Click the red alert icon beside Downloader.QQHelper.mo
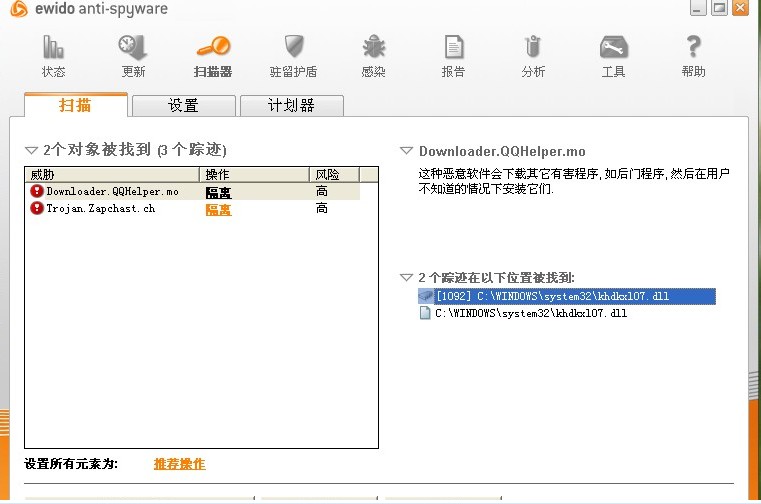This screenshot has width=761, height=504. pos(37,191)
